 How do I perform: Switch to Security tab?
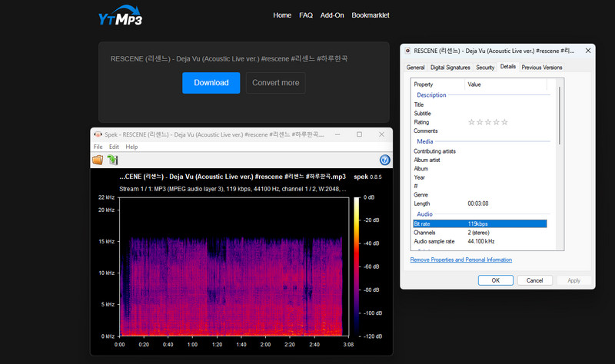pos(485,68)
